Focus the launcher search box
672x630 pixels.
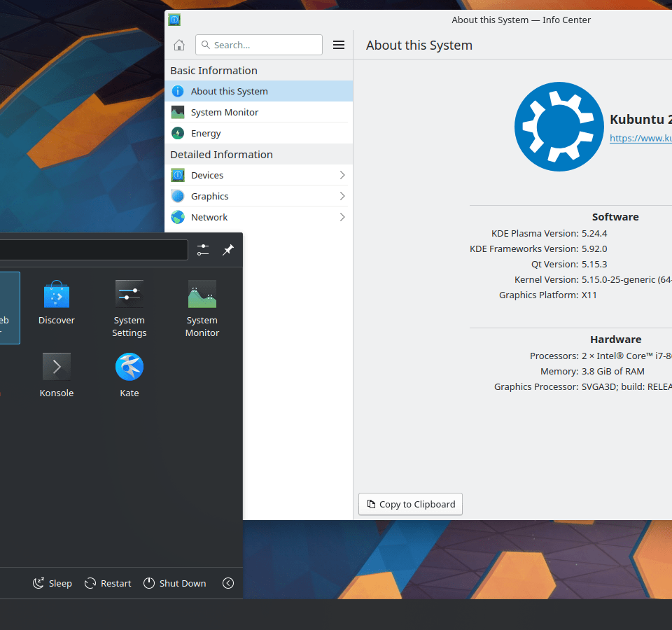(94, 250)
